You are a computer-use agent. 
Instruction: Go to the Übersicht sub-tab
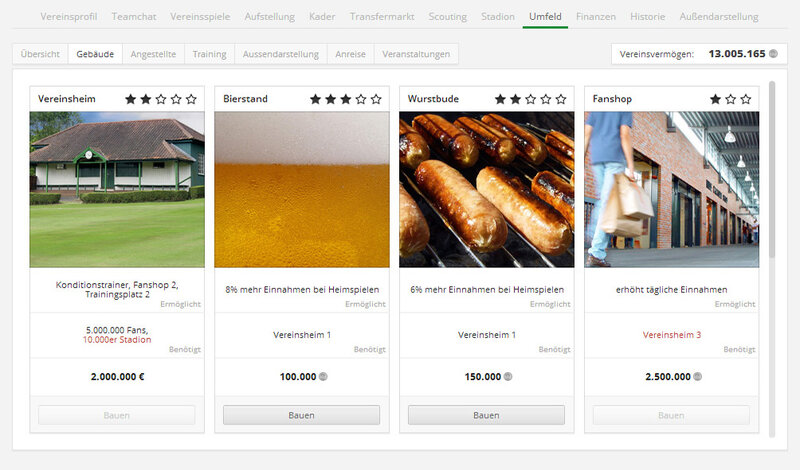(x=40, y=54)
